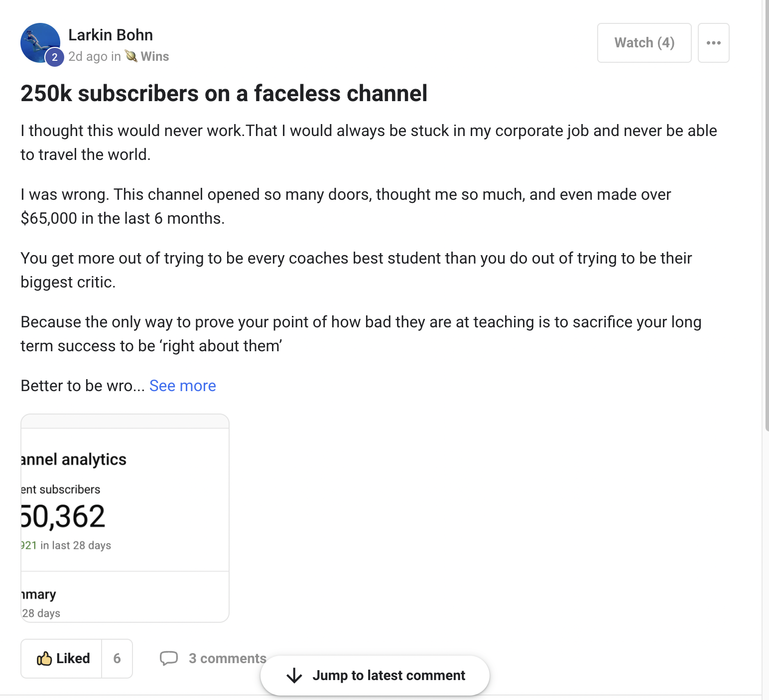
Task: View the 6 likes count
Action: [x=117, y=659]
